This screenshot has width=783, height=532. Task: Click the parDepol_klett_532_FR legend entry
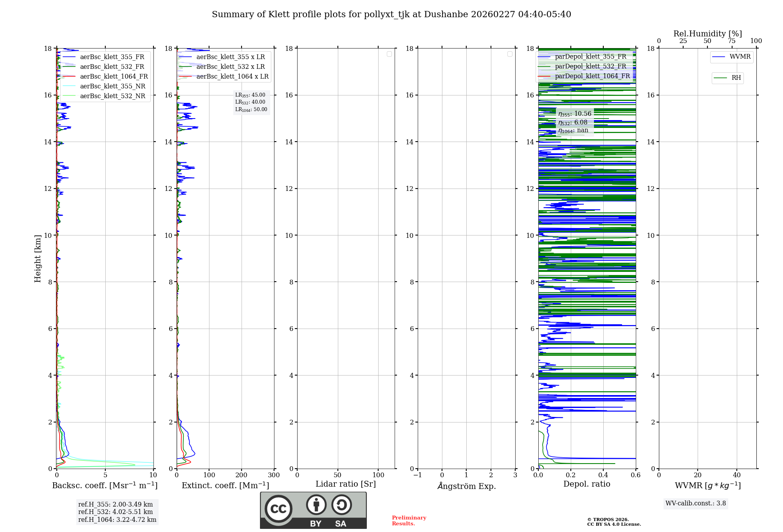coord(590,66)
